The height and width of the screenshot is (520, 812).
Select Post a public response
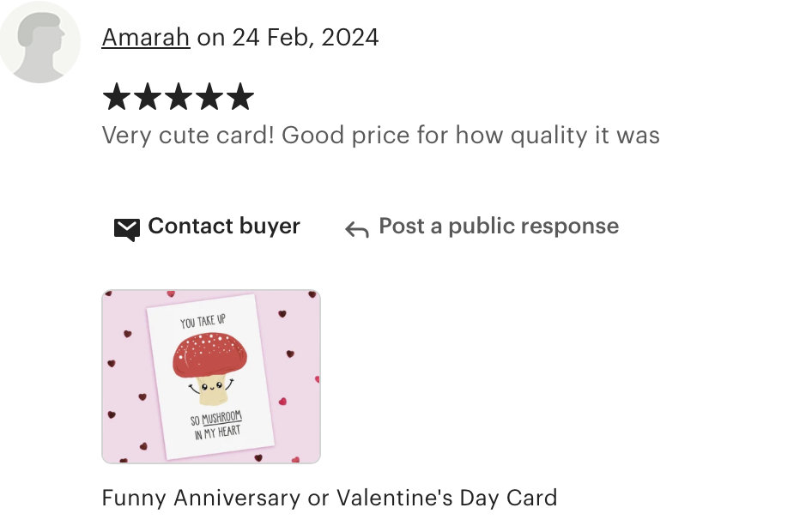click(x=499, y=227)
